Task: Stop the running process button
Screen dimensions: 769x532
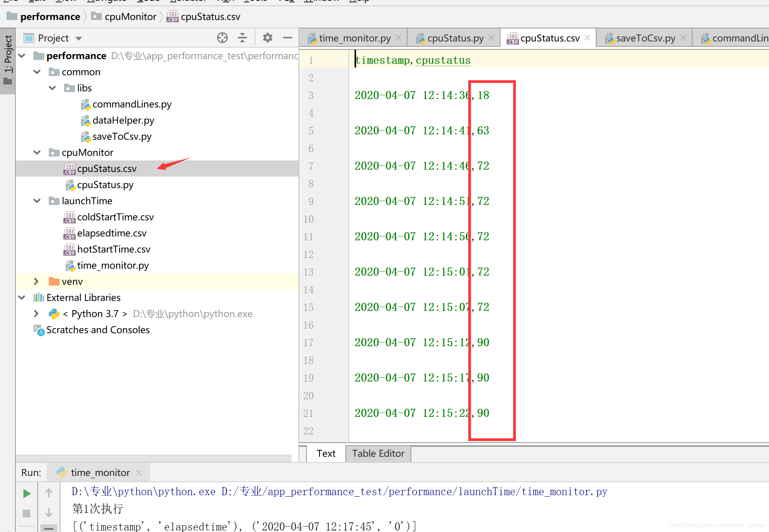Action: point(27,513)
